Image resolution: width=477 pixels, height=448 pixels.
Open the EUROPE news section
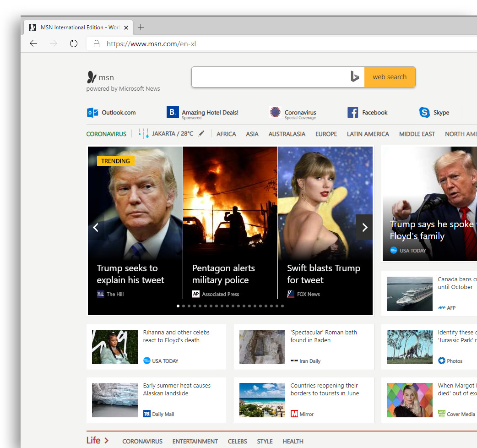point(326,134)
